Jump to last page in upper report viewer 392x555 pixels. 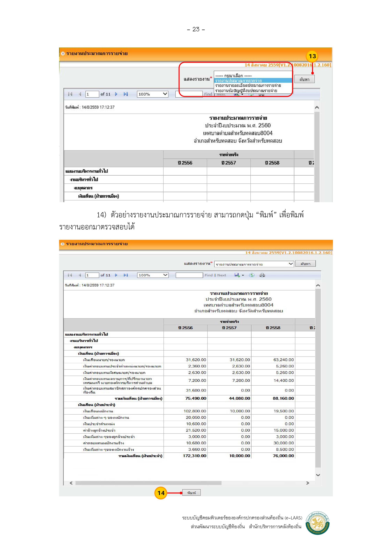point(126,94)
